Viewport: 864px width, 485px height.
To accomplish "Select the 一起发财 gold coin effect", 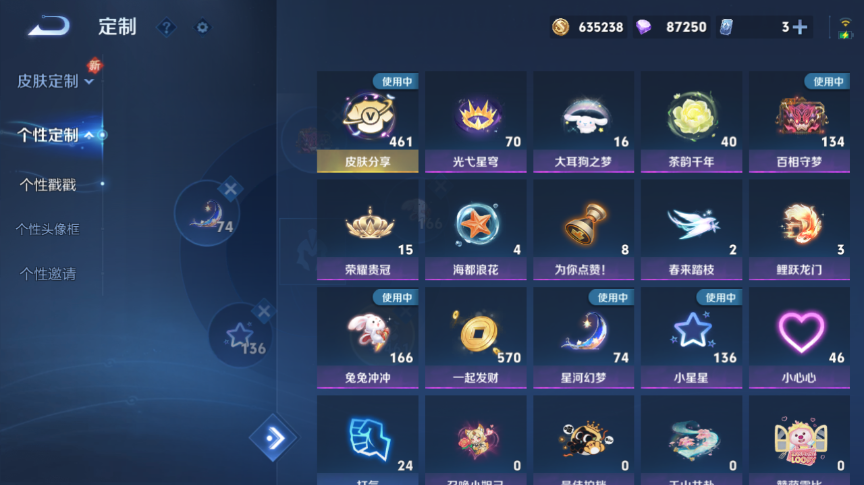I will 476,338.
